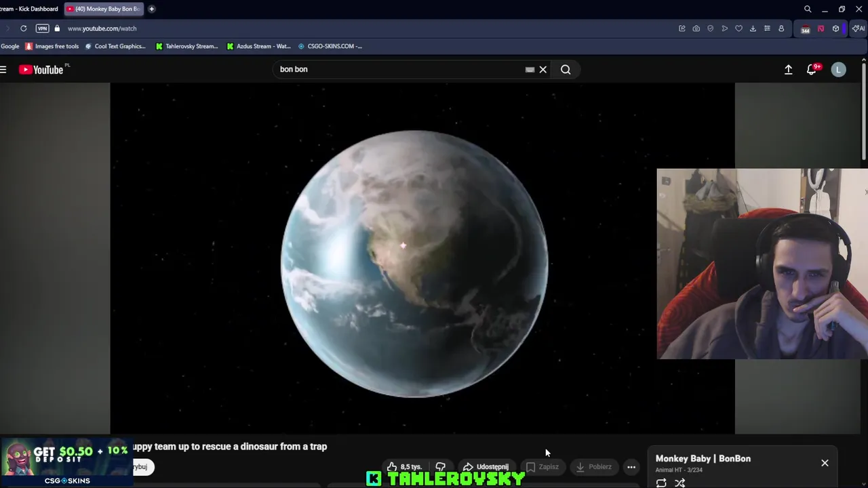Open Tahlerovsky Stream bookmark
The width and height of the screenshot is (868, 488).
click(187, 46)
